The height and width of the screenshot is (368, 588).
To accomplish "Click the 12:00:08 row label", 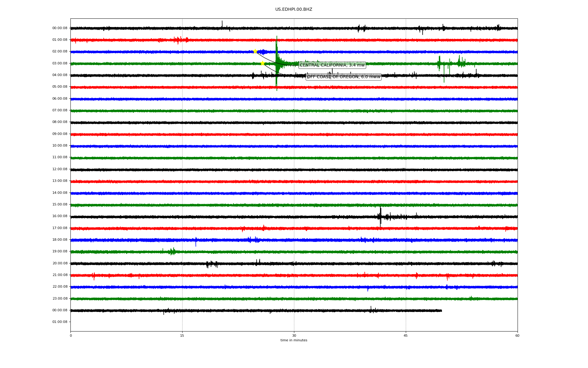I will [x=60, y=169].
